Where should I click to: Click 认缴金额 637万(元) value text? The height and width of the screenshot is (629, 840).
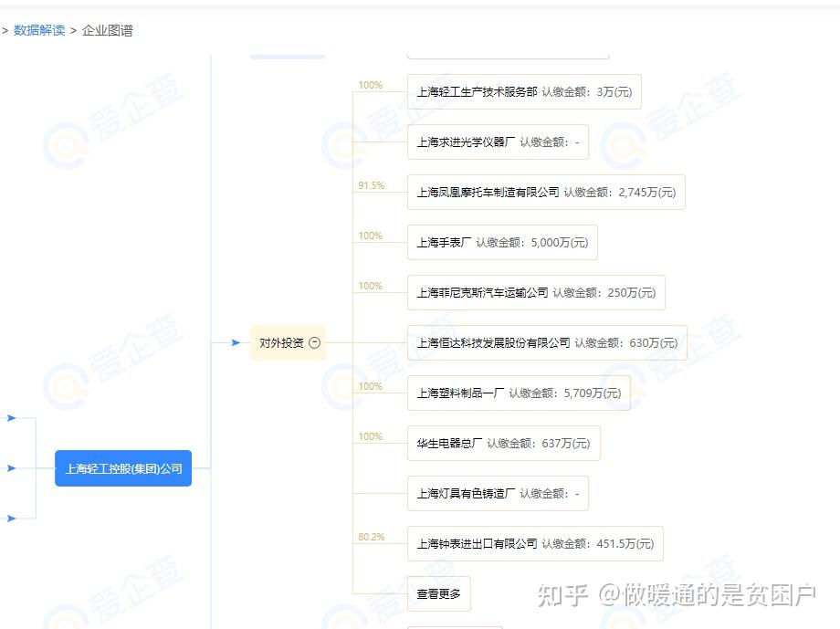coord(539,444)
